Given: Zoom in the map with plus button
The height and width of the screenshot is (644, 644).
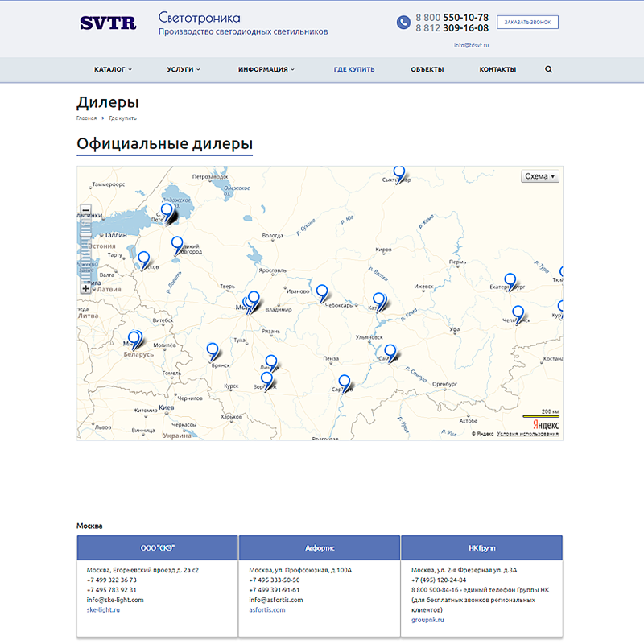Looking at the screenshot, I should 85,288.
